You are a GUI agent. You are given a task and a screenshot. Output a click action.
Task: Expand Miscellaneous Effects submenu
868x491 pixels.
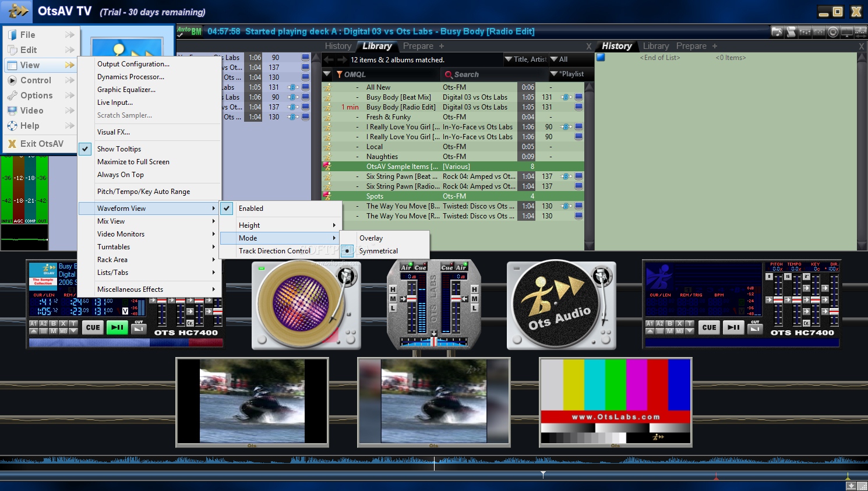(x=149, y=289)
